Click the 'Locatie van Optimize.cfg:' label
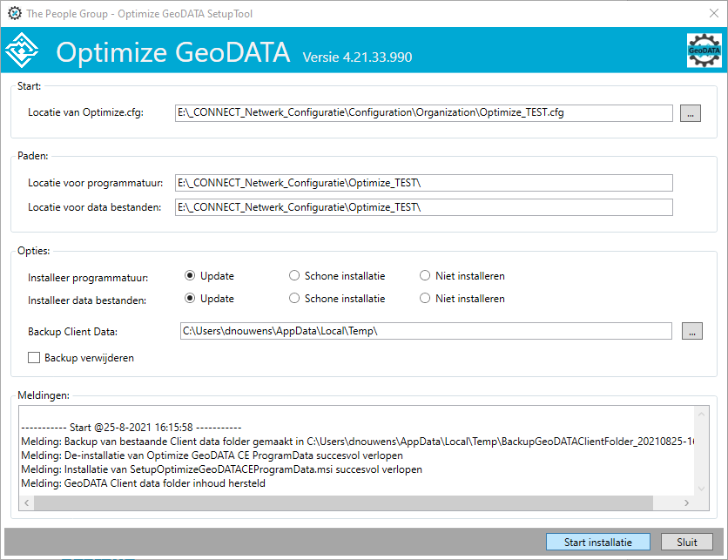 (86, 112)
